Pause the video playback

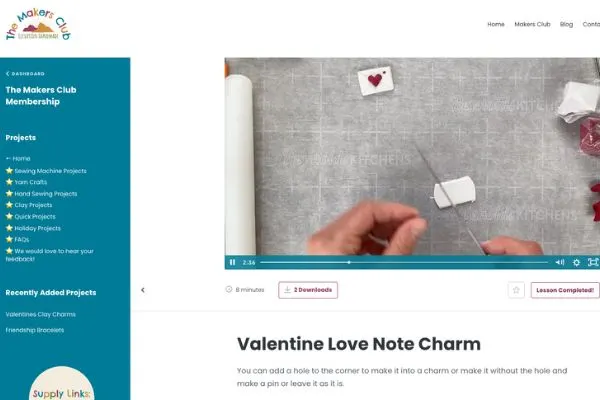[232, 262]
